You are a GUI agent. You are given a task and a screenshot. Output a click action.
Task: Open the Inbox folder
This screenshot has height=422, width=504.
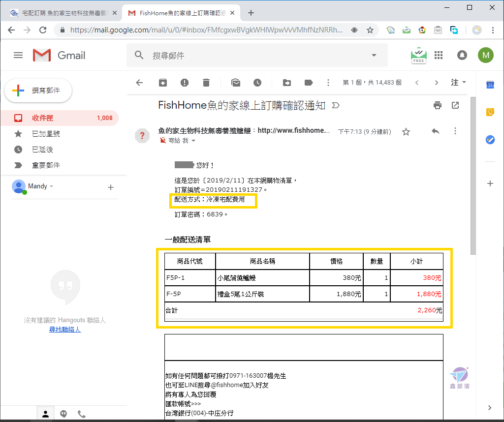60,118
